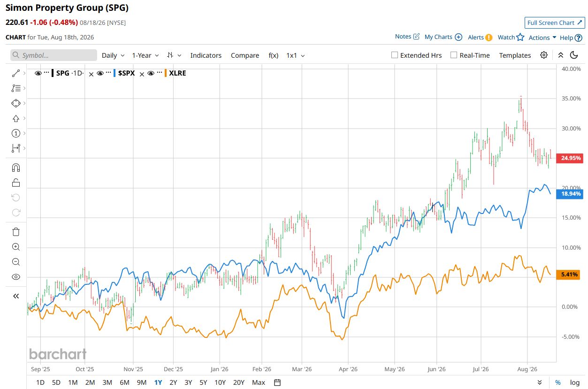Collapse the drawing toolbar with double chevron
Screen dimensions: 588x389
(16, 296)
